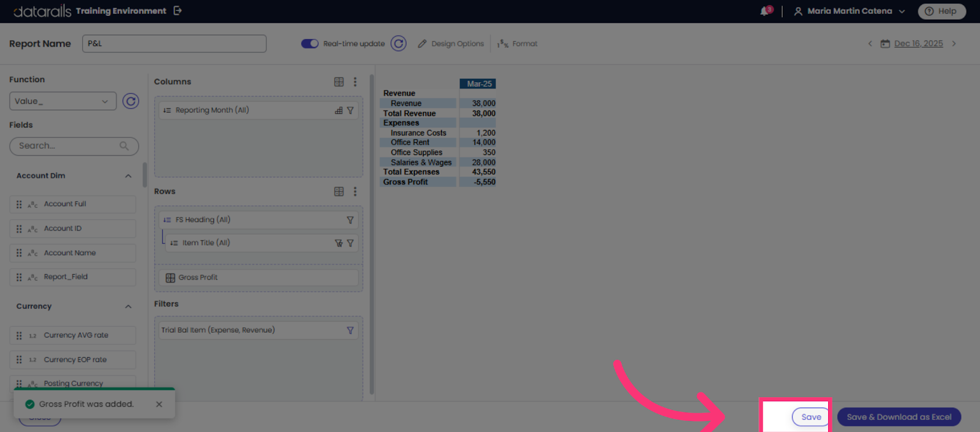
Task: Click the refresh icon next to Function dropdown
Action: tap(130, 101)
